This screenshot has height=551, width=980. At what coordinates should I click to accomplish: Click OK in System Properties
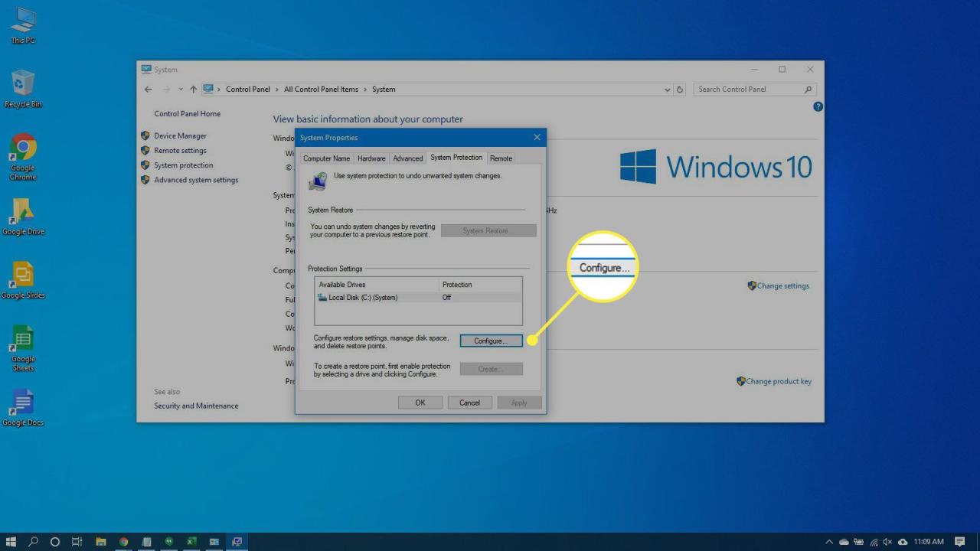point(420,403)
